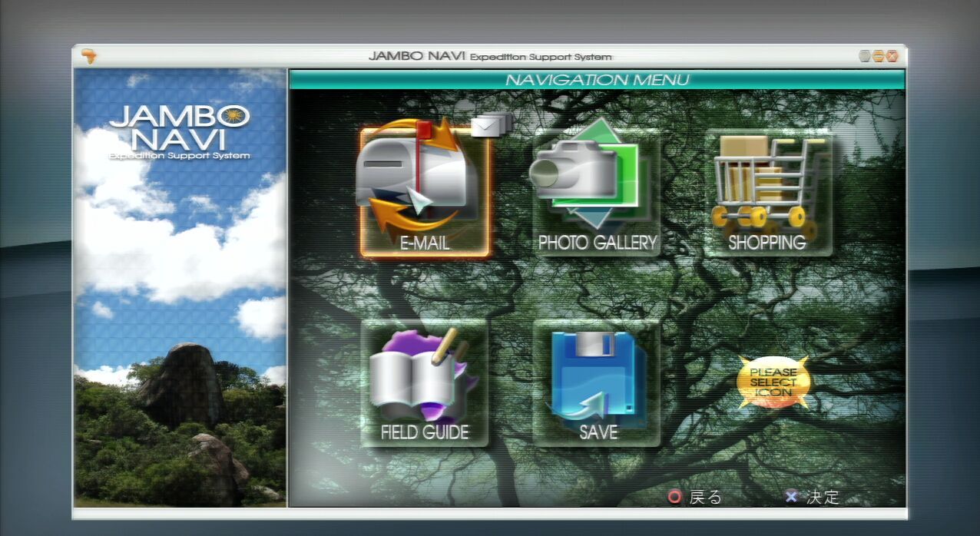Click the NAVIGATION MENU header bar
The image size is (980, 536).
click(597, 80)
